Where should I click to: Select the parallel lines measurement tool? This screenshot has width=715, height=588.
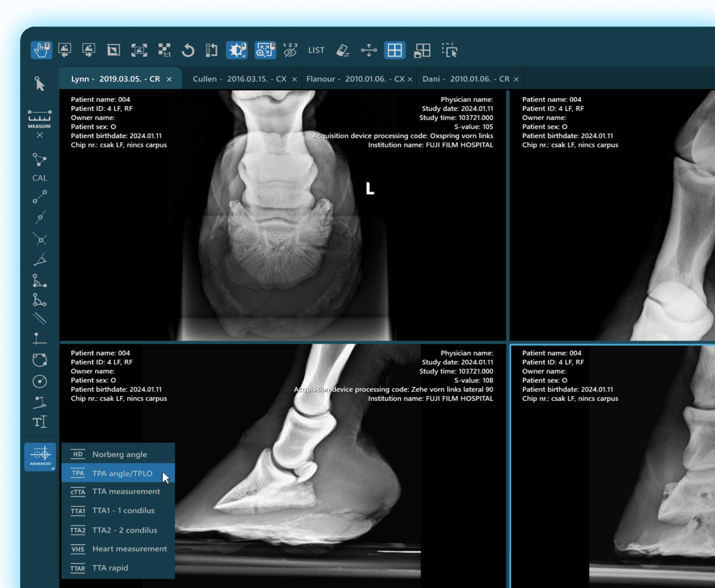[x=40, y=318]
